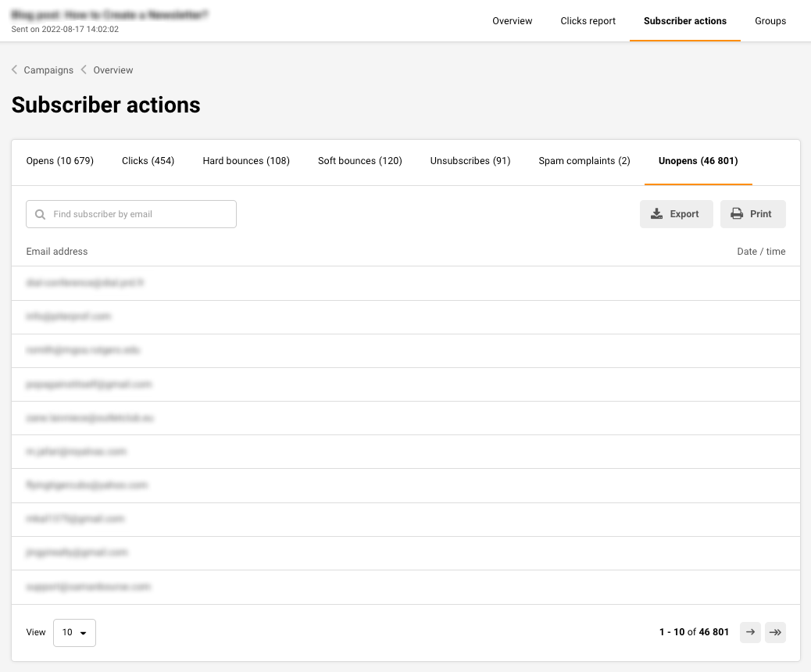The height and width of the screenshot is (672, 811).
Task: Open the Clicks report page
Action: point(588,21)
